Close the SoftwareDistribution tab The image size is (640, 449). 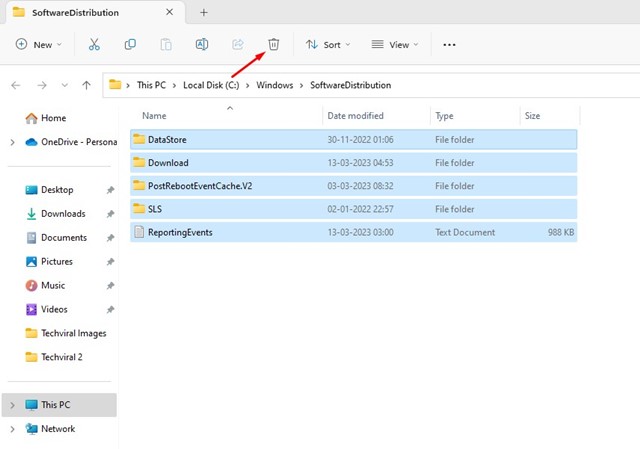tap(169, 12)
